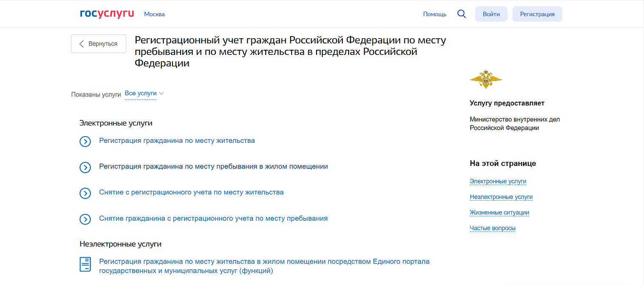Click the MVD eagle emblem

click(x=486, y=79)
